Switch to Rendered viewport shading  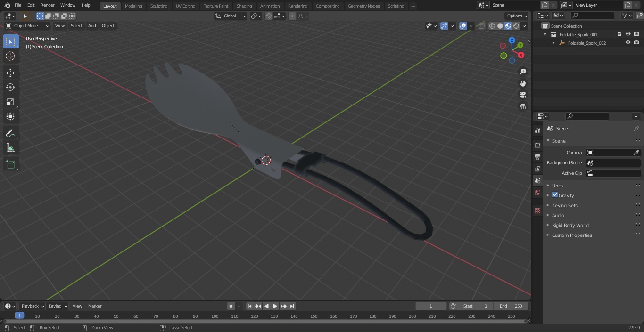516,26
